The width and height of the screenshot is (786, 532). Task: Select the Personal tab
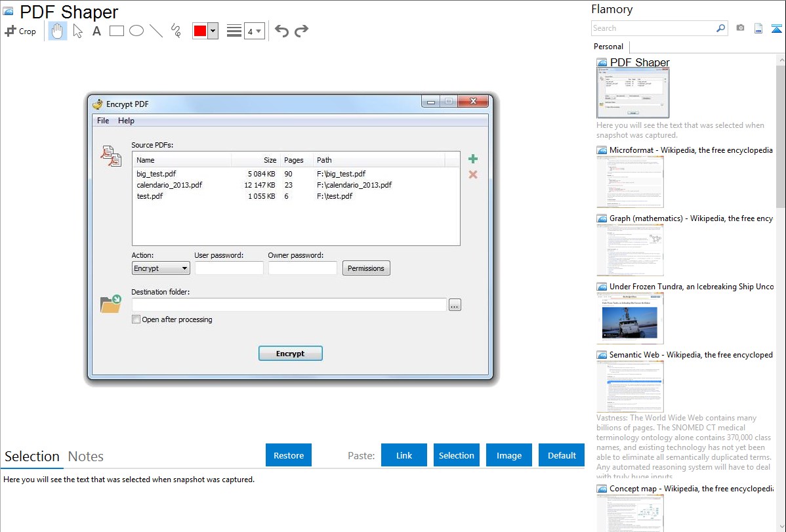(609, 47)
